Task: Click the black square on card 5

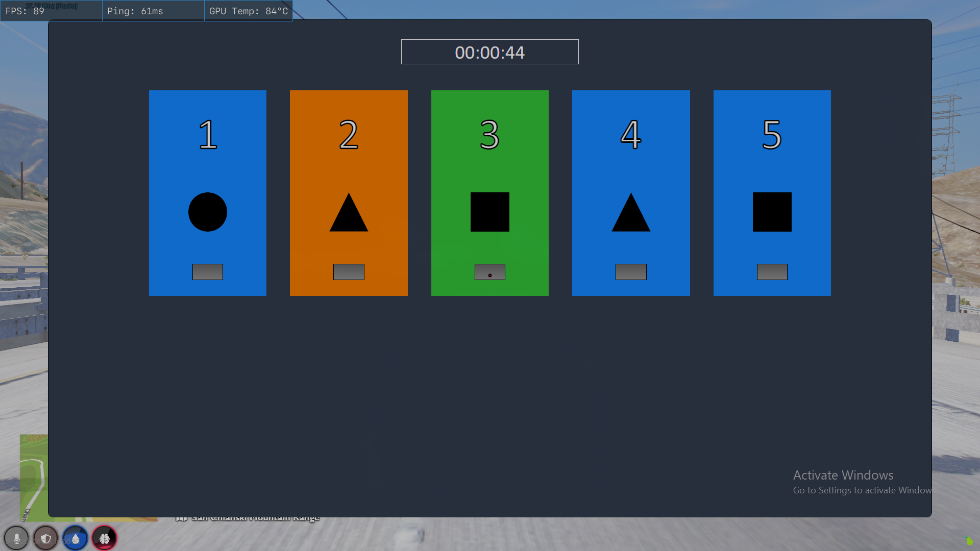Action: coord(772,212)
